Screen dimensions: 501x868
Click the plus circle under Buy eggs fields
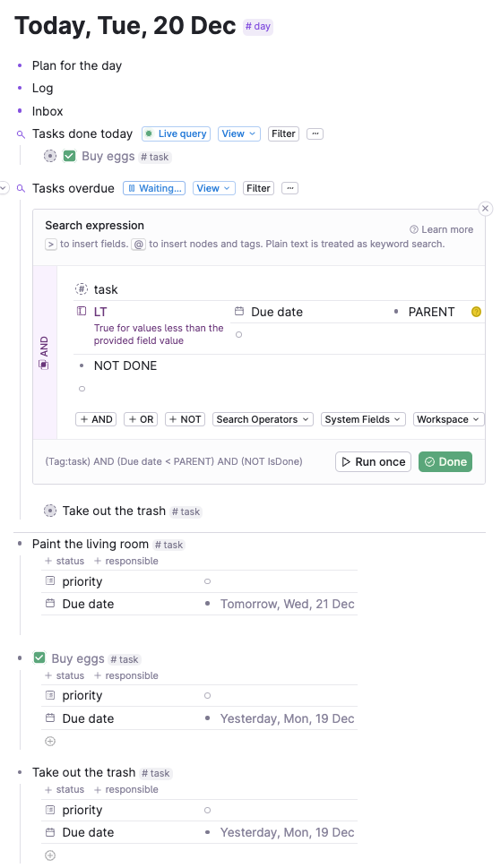(x=50, y=741)
